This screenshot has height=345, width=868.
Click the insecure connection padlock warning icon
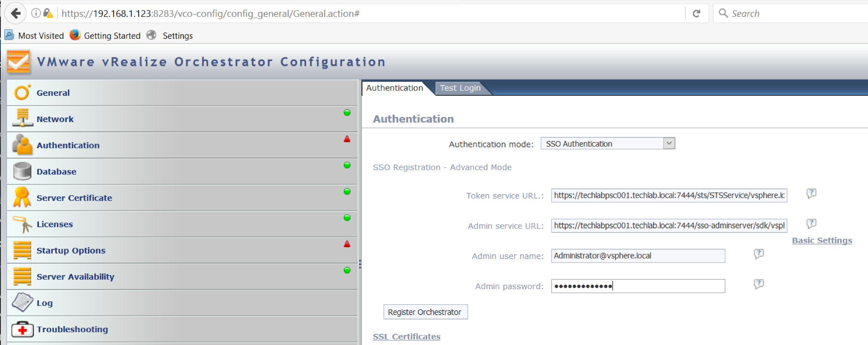click(48, 13)
